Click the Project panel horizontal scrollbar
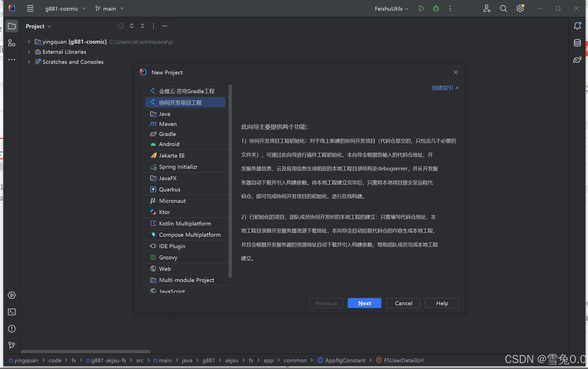Screen dimensions: 588x369 pyautogui.click(x=86, y=351)
